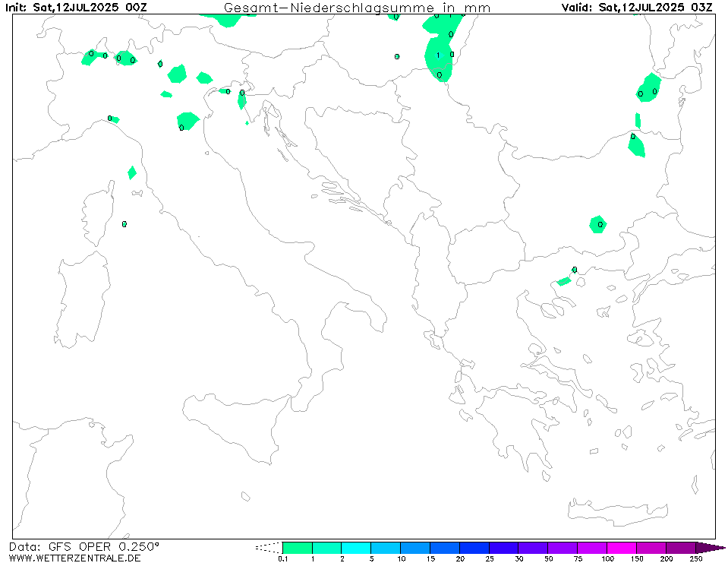The height and width of the screenshot is (563, 728).
Task: Click the Init: Sat,12JUL2025 00Z label
Action: [x=76, y=8]
